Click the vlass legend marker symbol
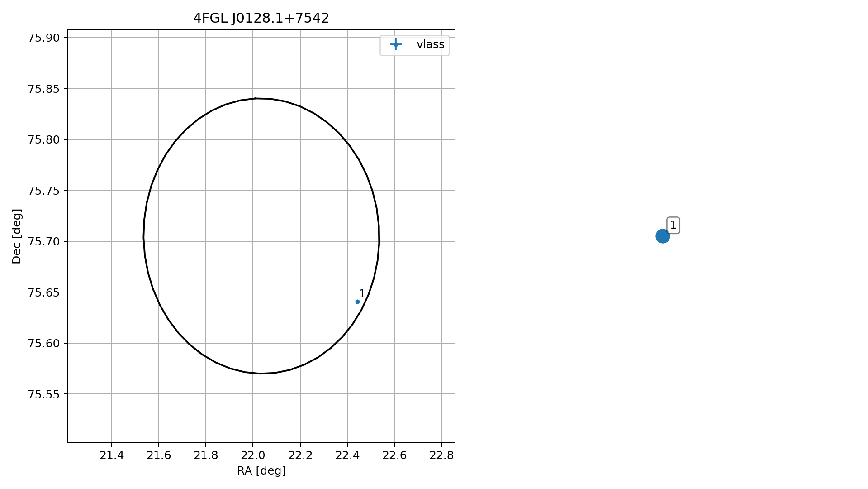 [395, 44]
